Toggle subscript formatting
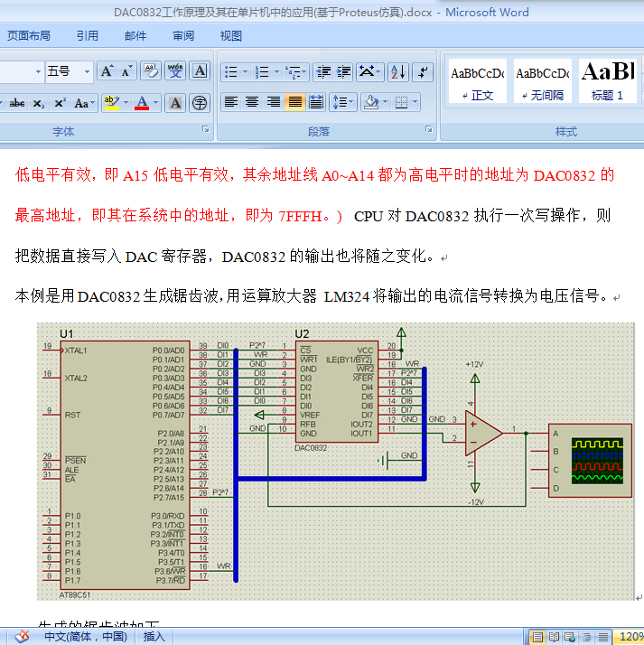This screenshot has width=644, height=645. [x=39, y=103]
